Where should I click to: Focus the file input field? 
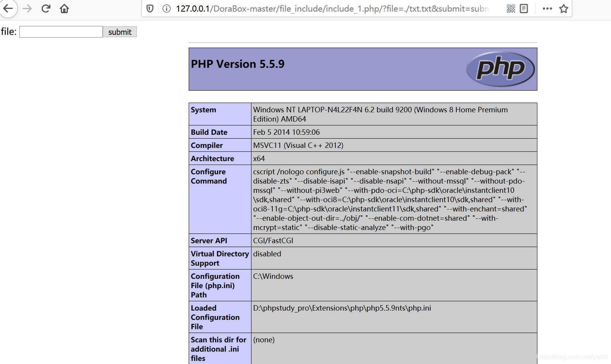click(61, 32)
